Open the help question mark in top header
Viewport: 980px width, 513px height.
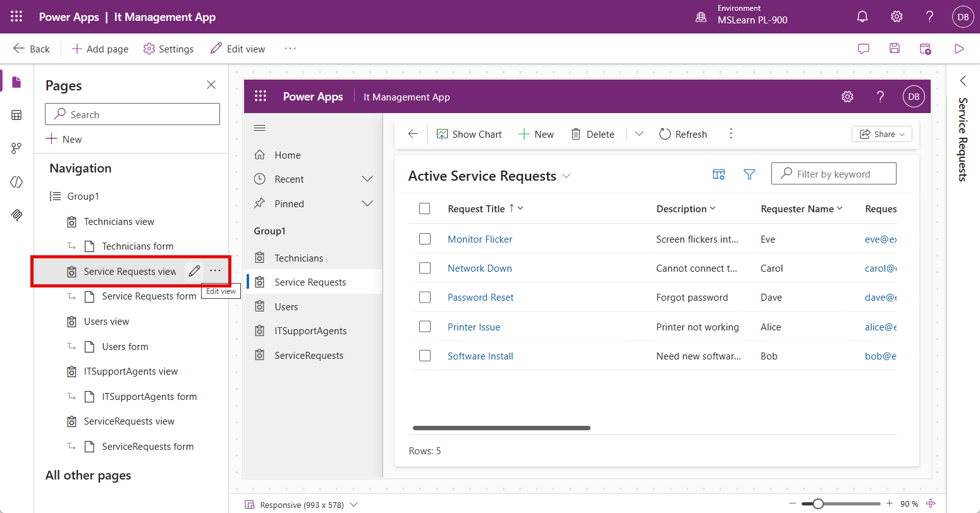[930, 17]
